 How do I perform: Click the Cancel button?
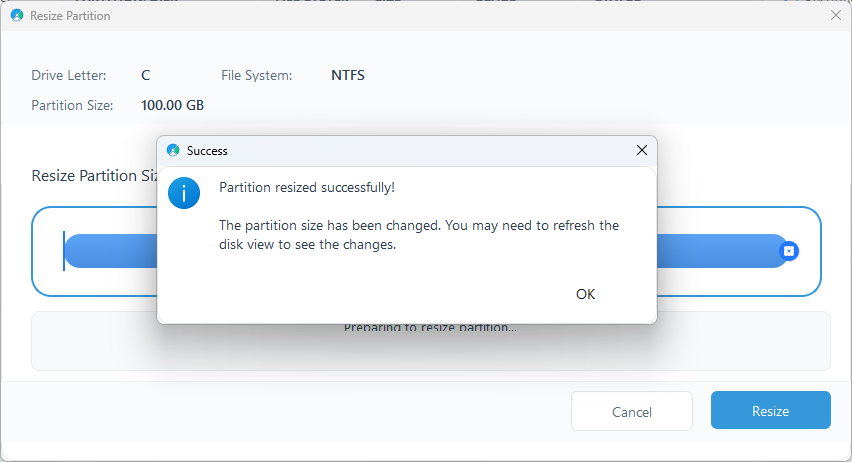[x=631, y=411]
